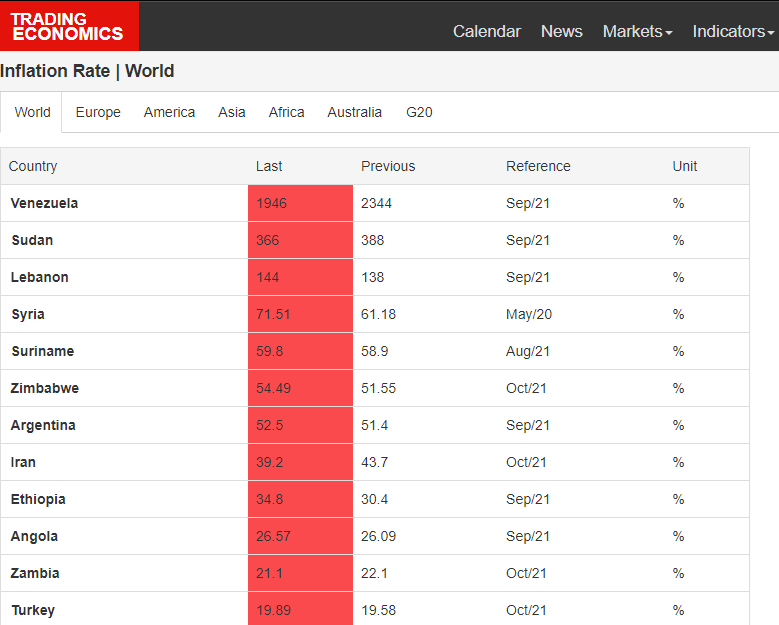This screenshot has height=625, width=779.
Task: Switch to the Africa tab
Action: click(286, 112)
